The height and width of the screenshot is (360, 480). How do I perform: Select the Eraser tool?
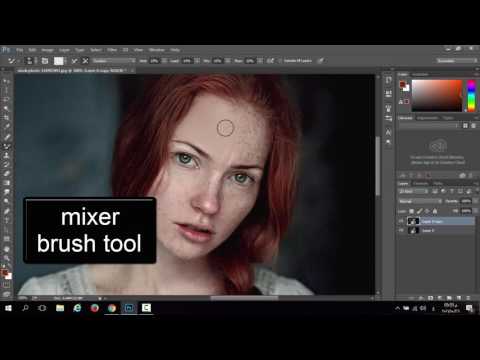pyautogui.click(x=6, y=173)
